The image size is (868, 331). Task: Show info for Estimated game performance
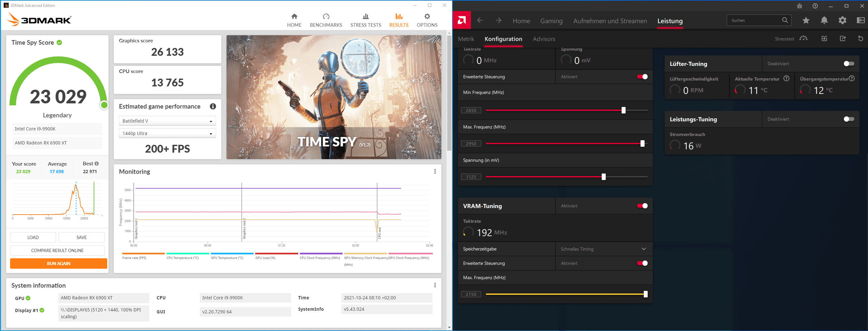(213, 107)
